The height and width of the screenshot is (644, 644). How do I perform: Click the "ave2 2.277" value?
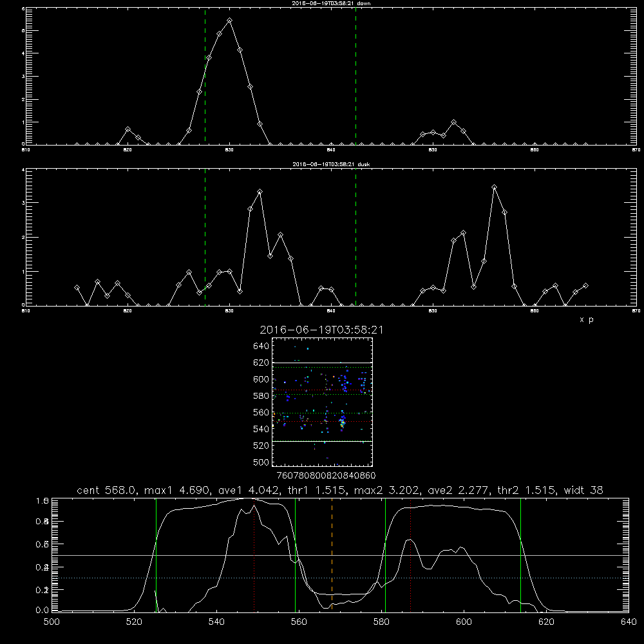tap(459, 490)
